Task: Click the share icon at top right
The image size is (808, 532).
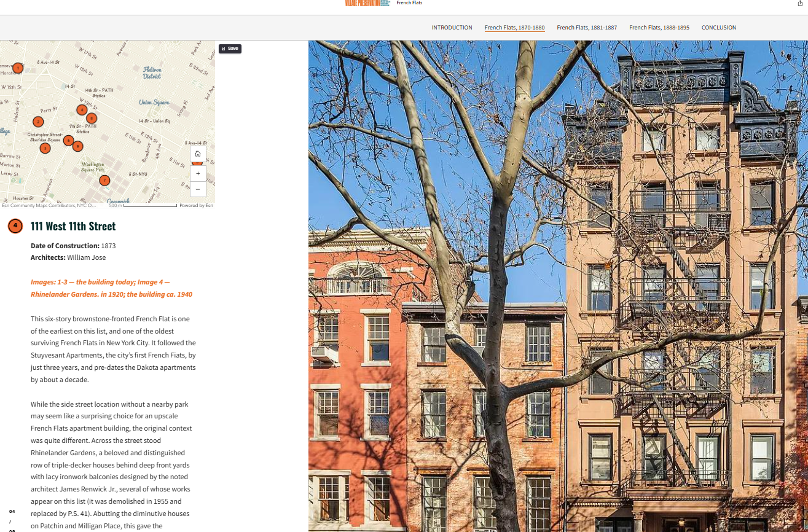Action: 800,3
